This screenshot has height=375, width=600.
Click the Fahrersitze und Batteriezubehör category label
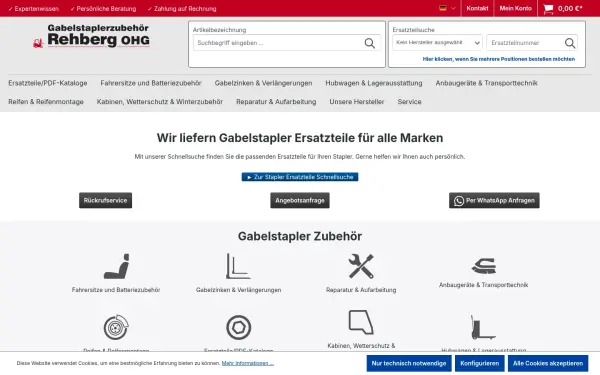(x=116, y=290)
